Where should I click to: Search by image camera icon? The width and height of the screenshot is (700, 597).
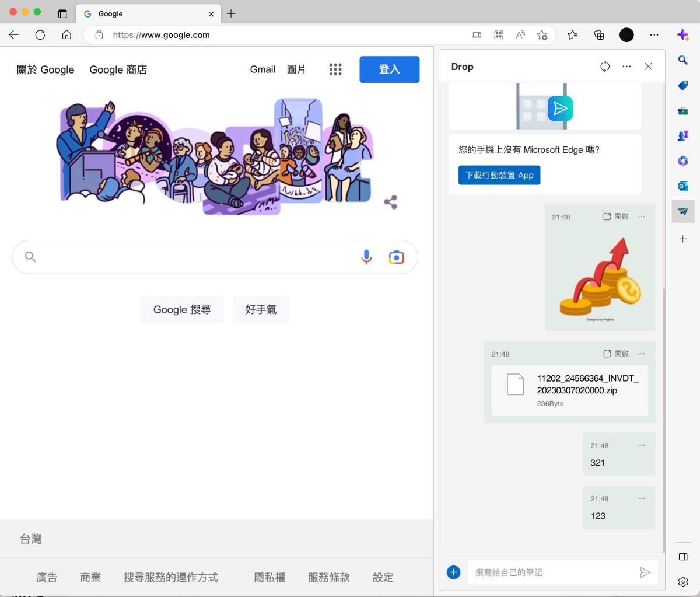pyautogui.click(x=396, y=257)
